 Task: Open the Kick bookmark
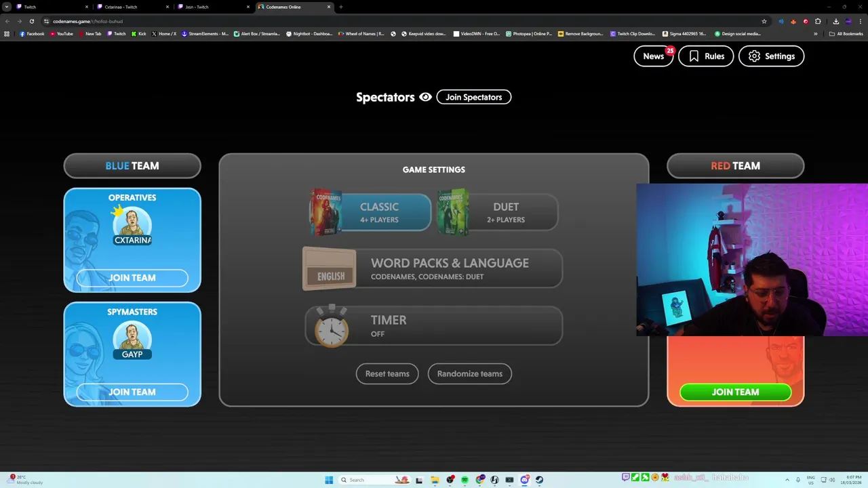[x=138, y=33]
